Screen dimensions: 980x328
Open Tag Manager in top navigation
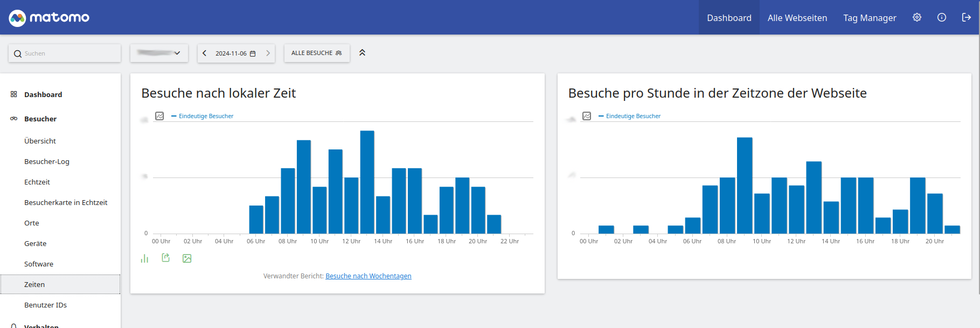click(x=870, y=18)
